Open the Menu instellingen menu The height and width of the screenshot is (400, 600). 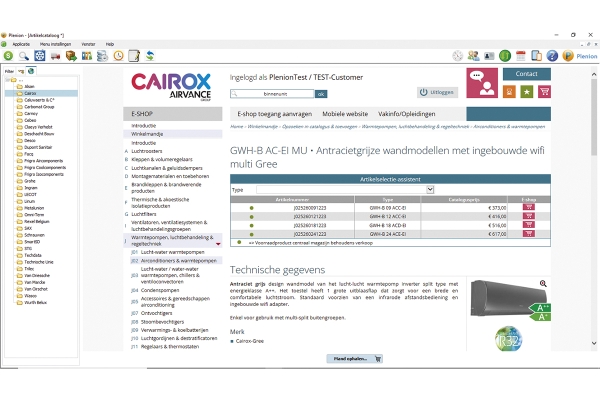point(55,44)
